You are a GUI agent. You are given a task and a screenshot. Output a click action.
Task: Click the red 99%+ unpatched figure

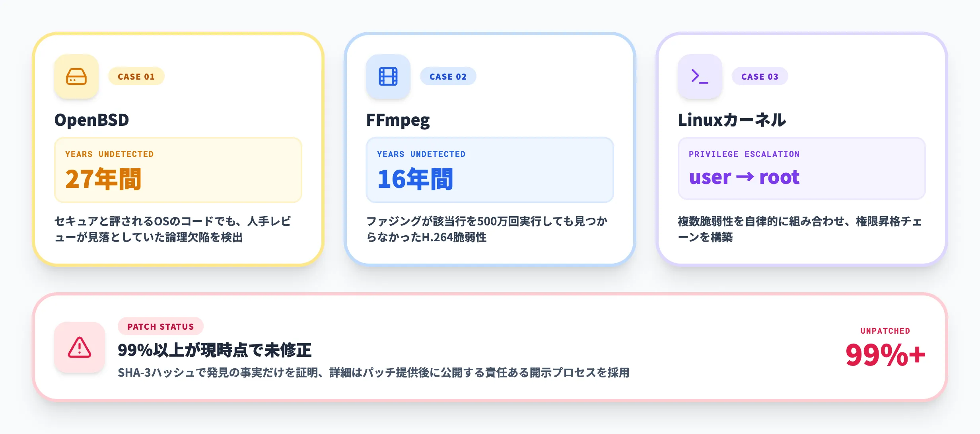click(x=885, y=354)
